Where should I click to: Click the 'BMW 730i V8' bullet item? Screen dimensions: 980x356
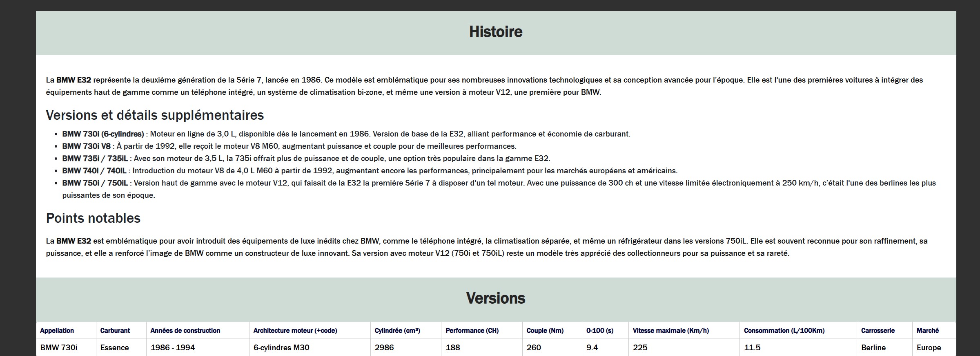pyautogui.click(x=86, y=146)
